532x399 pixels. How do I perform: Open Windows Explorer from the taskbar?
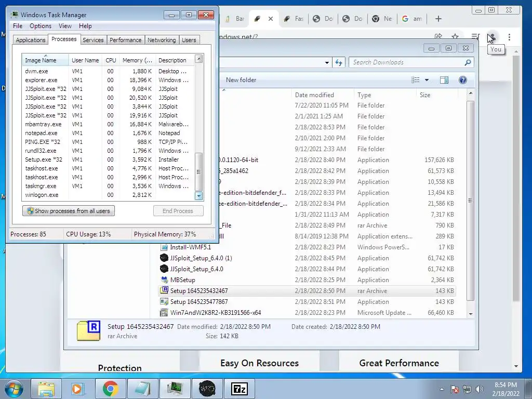tap(46, 389)
